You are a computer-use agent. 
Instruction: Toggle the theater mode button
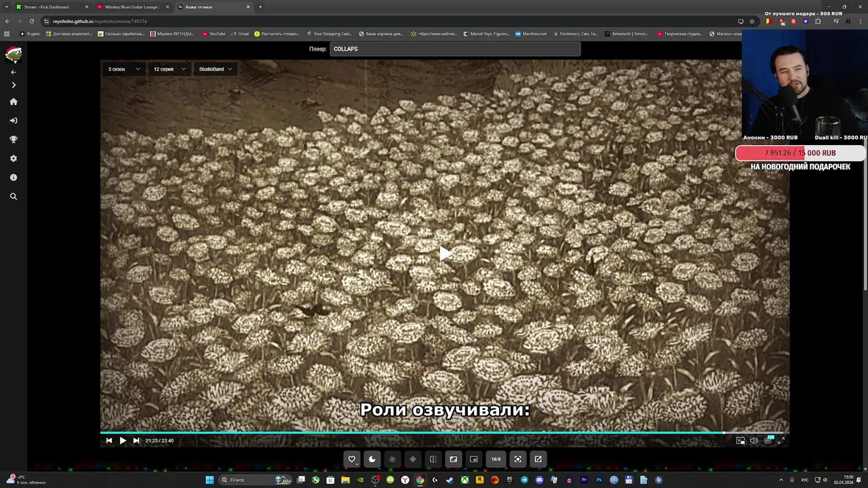pos(453,459)
